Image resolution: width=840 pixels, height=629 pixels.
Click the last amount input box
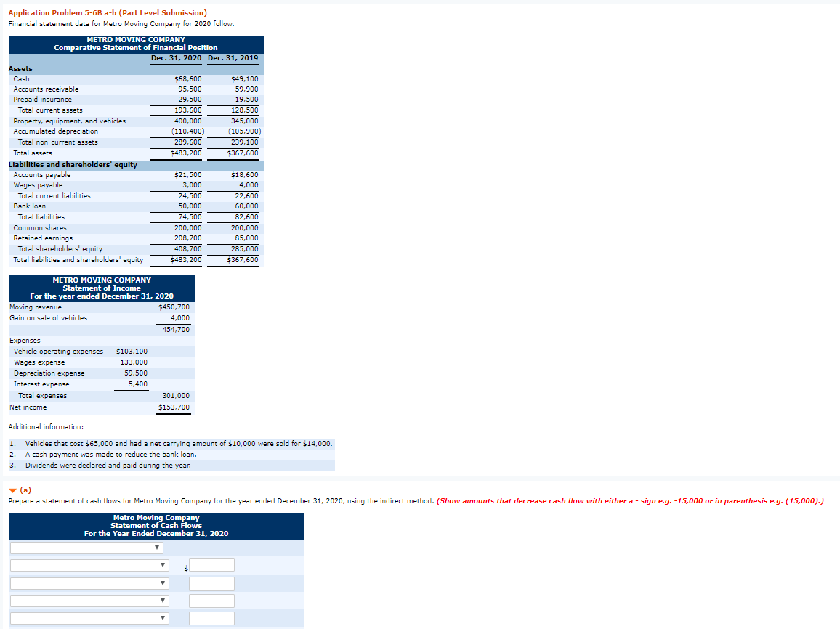[211, 617]
